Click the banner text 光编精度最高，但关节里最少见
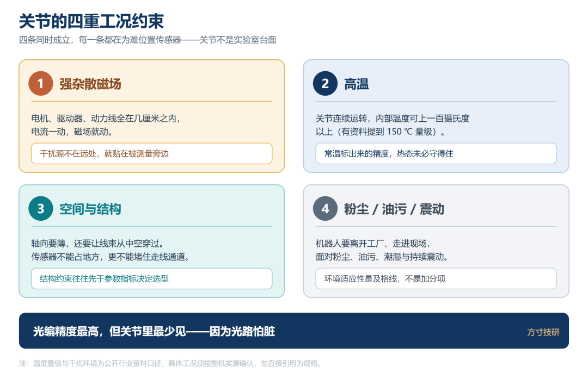This screenshot has height=379, width=588. [154, 331]
